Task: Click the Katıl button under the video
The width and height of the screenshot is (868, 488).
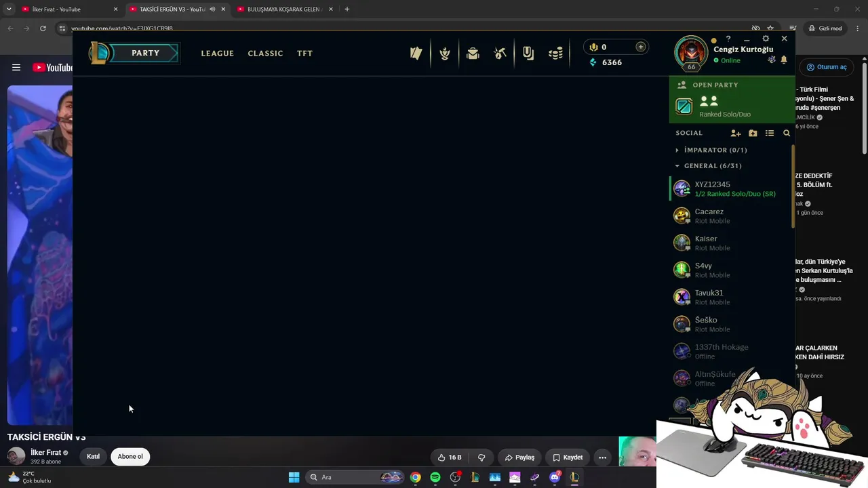Action: click(93, 457)
